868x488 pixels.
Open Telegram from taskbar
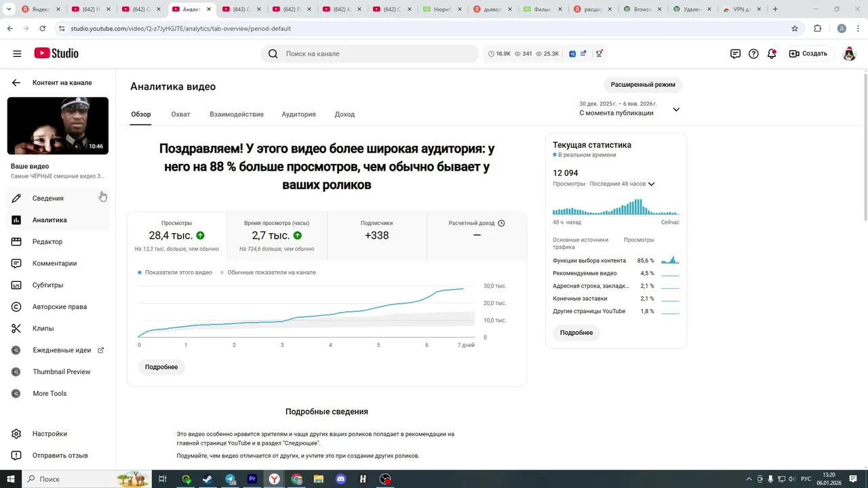pyautogui.click(x=230, y=479)
